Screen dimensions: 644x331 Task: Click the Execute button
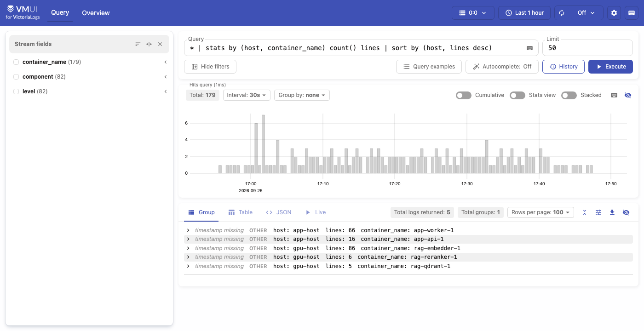(x=610, y=67)
